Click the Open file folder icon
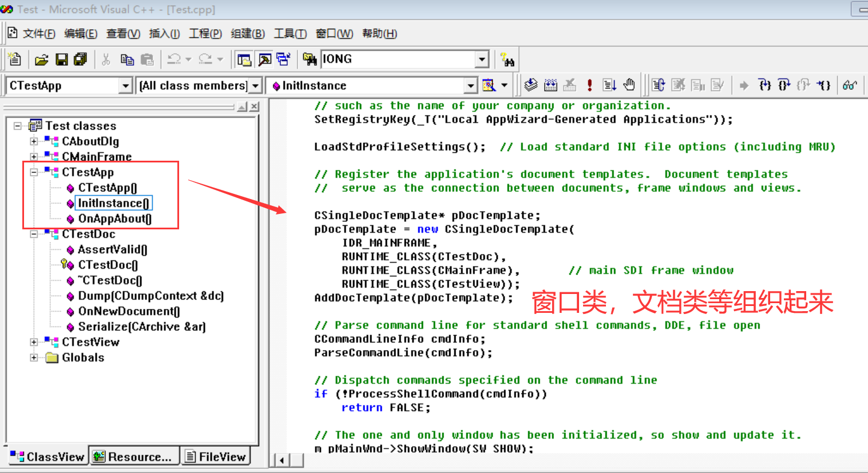Image resolution: width=868 pixels, height=473 pixels. click(41, 59)
